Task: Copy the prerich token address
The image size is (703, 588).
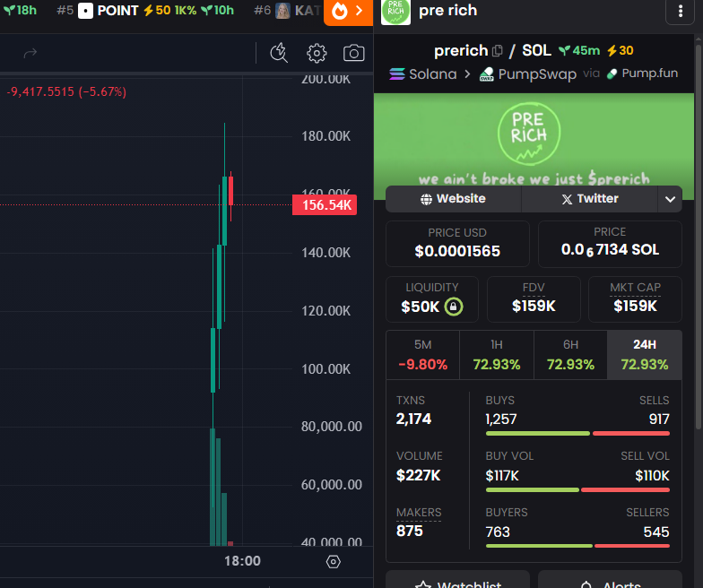Action: point(497,51)
